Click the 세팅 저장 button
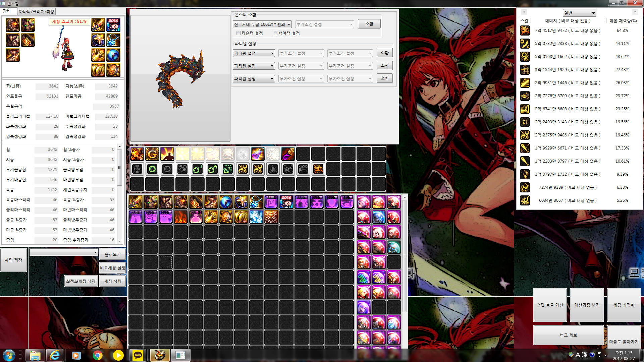Image resolution: width=644 pixels, height=362 pixels. (13, 260)
